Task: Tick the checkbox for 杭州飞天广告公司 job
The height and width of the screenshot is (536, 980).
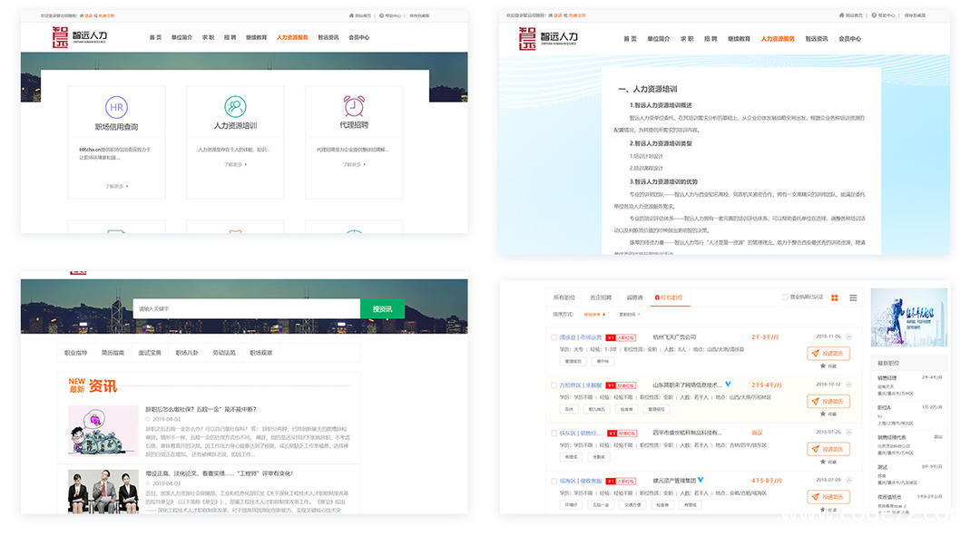Action: coord(554,337)
